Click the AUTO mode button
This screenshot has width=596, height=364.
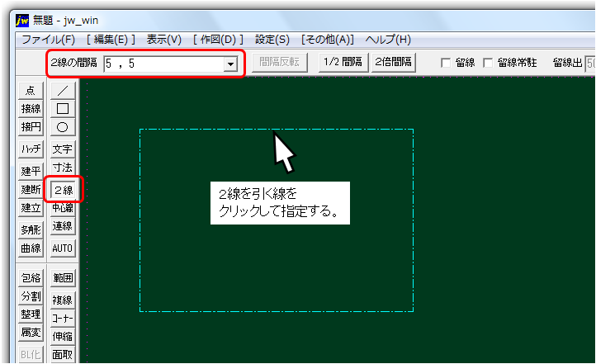pos(63,248)
